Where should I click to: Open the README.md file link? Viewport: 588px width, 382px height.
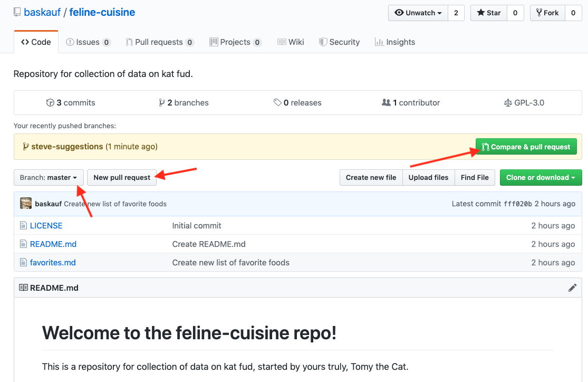(53, 244)
